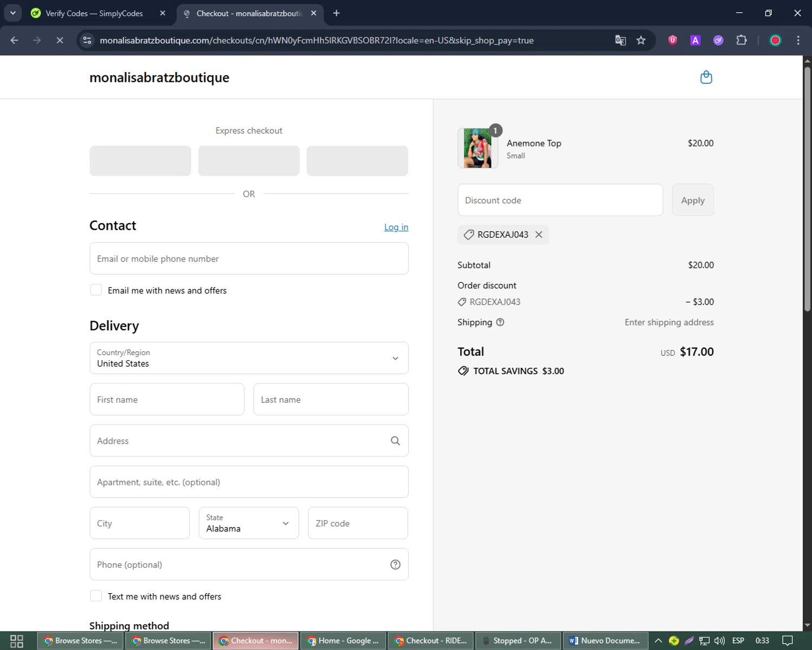Remove the RGDEXAJ043 discount code

[x=539, y=235]
